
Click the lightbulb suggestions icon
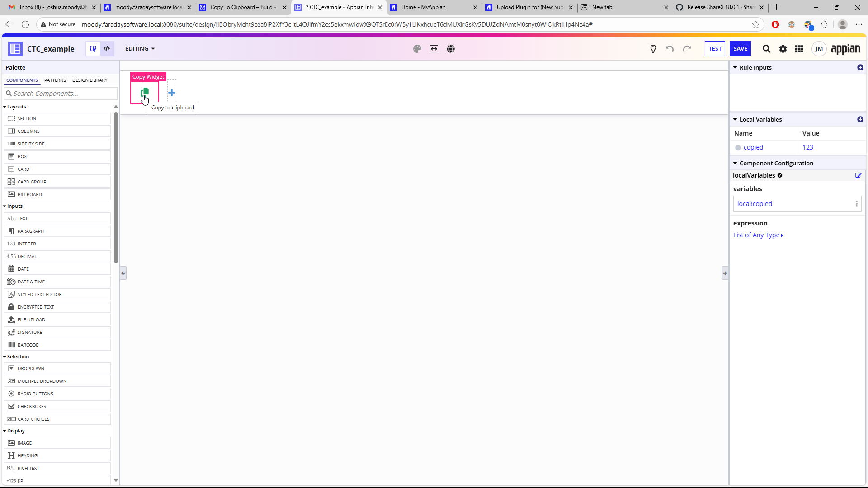click(653, 49)
